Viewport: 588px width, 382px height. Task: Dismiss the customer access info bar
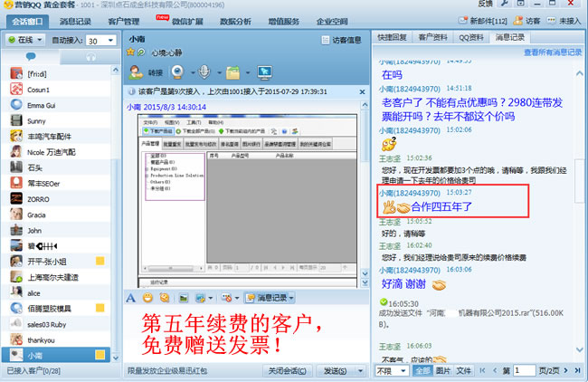pos(362,91)
